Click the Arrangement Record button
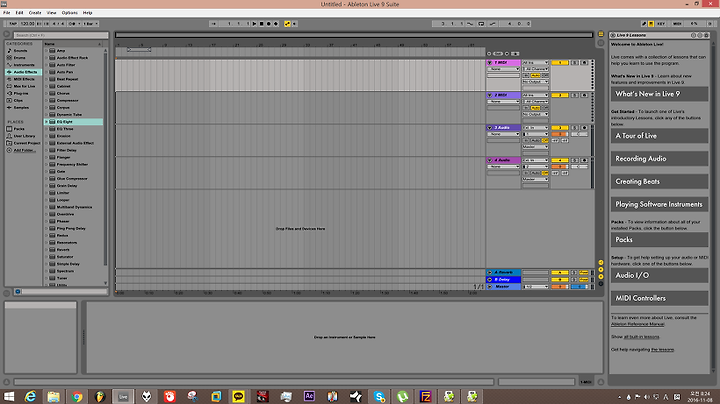Viewport: 720px width, 404px height. [269, 24]
